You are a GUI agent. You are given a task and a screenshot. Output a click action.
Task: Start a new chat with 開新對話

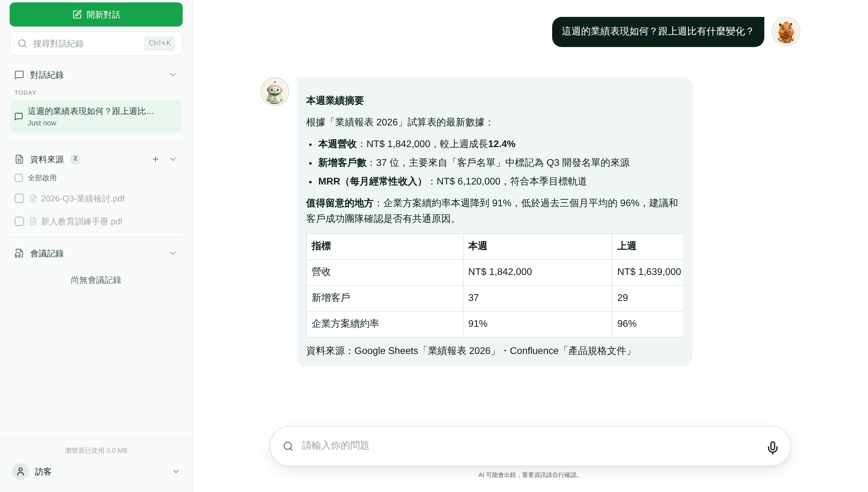[x=96, y=14]
